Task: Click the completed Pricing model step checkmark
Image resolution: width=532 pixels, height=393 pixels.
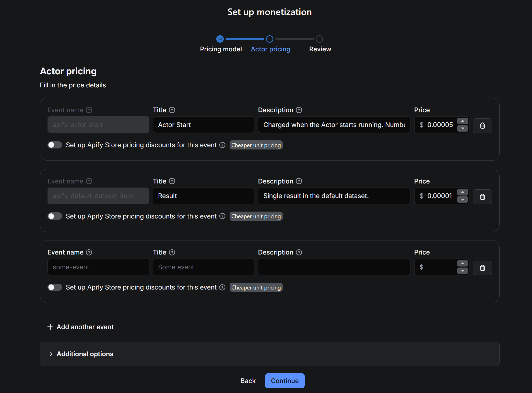Action: [x=220, y=39]
